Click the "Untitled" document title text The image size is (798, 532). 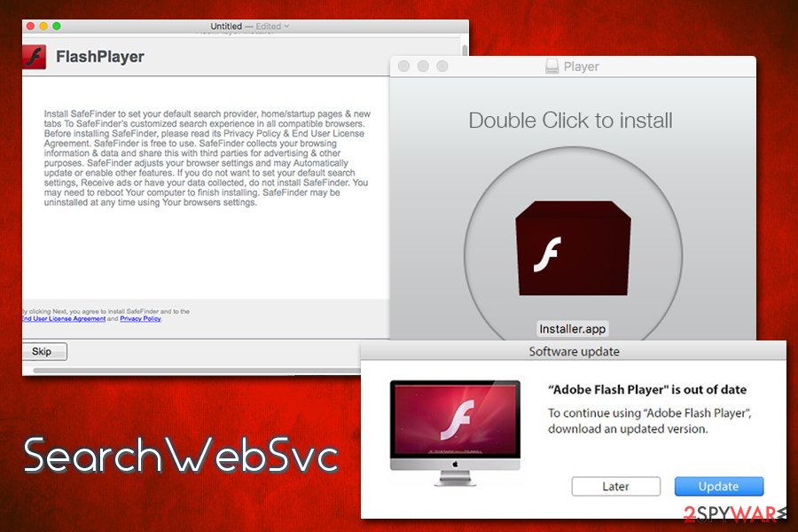226,26
